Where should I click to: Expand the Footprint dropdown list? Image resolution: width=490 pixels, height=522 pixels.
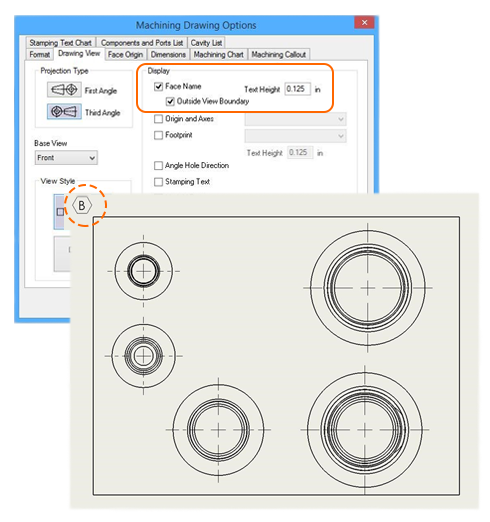tap(295, 136)
